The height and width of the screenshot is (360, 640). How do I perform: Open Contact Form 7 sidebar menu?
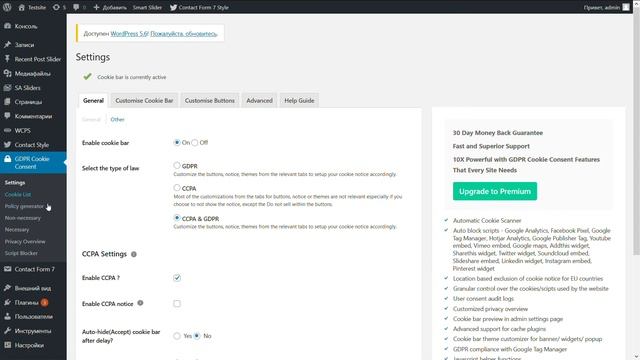33,269
